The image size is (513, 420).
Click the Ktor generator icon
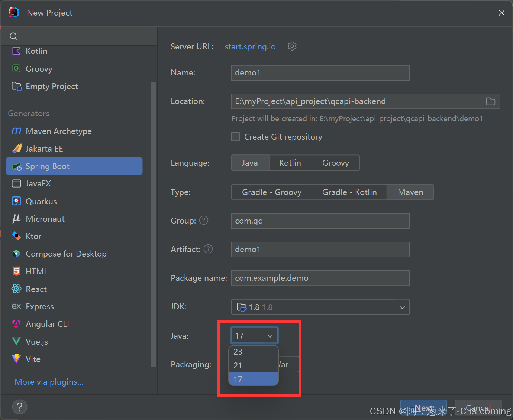(x=16, y=236)
